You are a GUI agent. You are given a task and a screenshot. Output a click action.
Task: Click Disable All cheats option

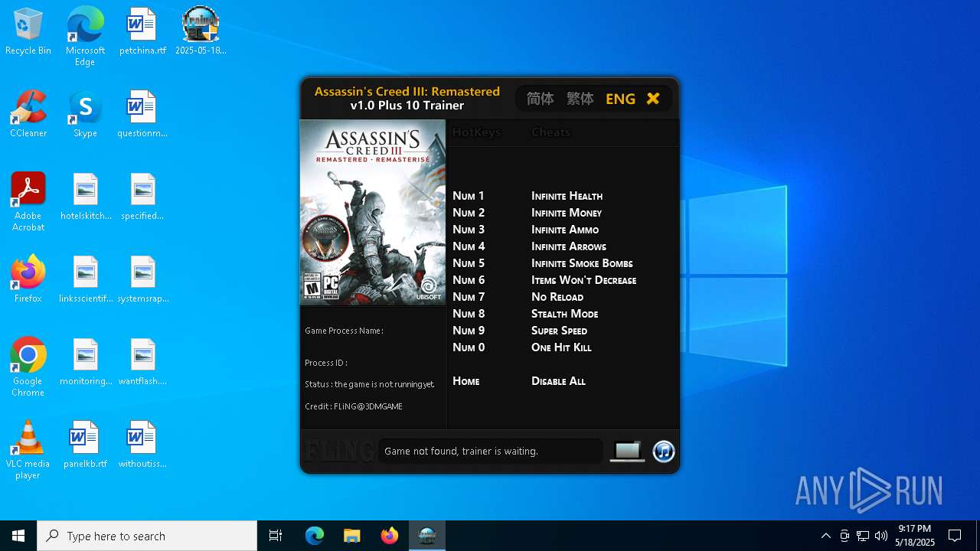(558, 381)
